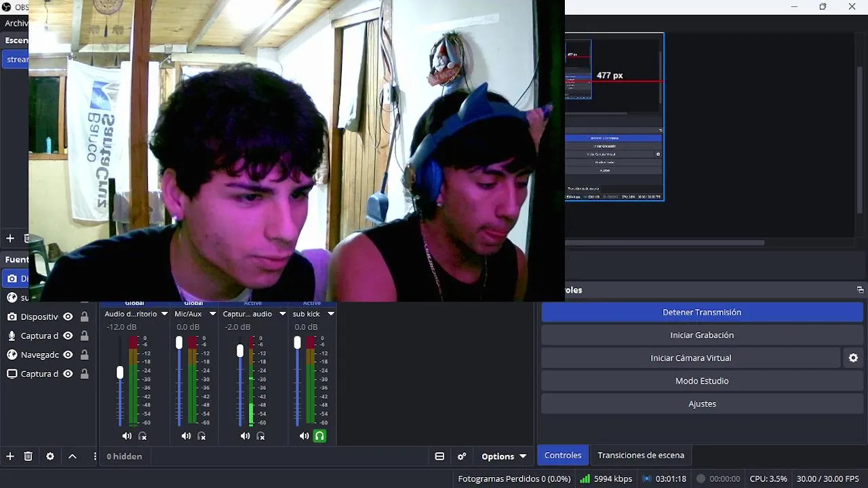Toggle the lock on the monitor Captura source

(x=84, y=373)
